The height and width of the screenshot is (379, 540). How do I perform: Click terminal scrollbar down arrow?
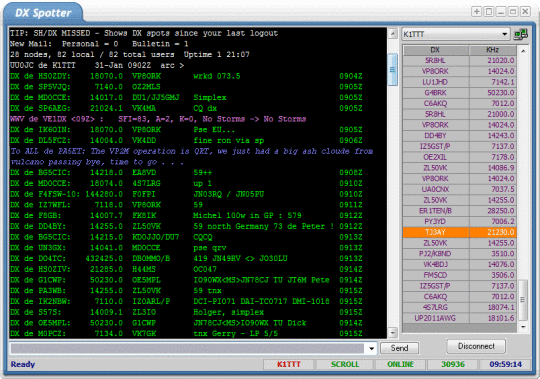(x=393, y=333)
